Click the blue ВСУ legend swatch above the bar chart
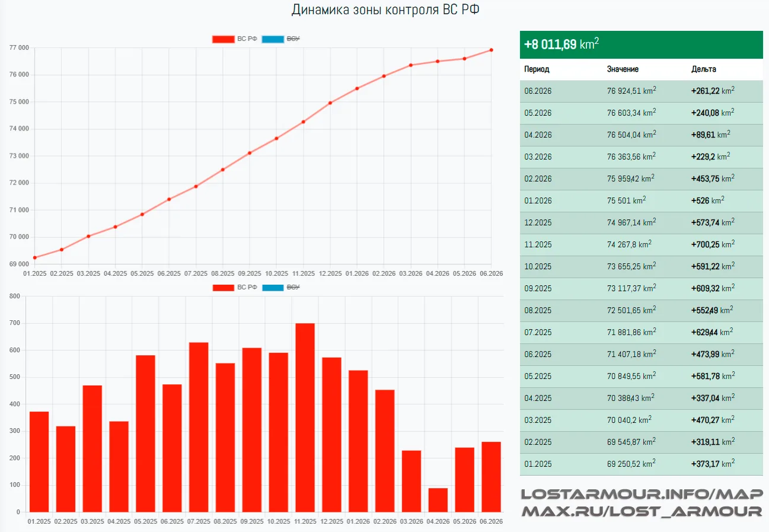 (273, 288)
